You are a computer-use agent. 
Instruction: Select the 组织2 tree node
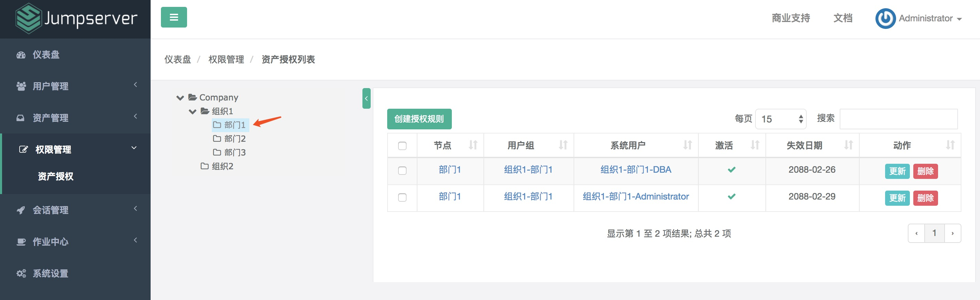click(222, 166)
